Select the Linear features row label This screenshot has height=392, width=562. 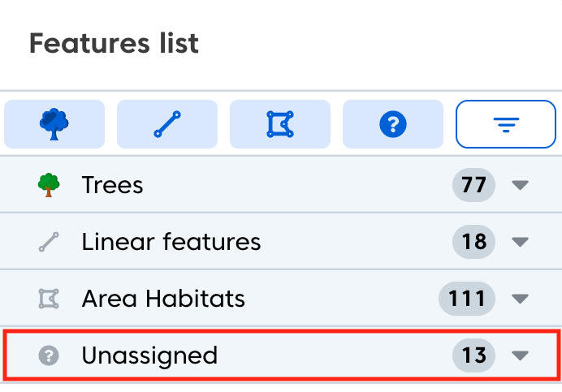(171, 242)
